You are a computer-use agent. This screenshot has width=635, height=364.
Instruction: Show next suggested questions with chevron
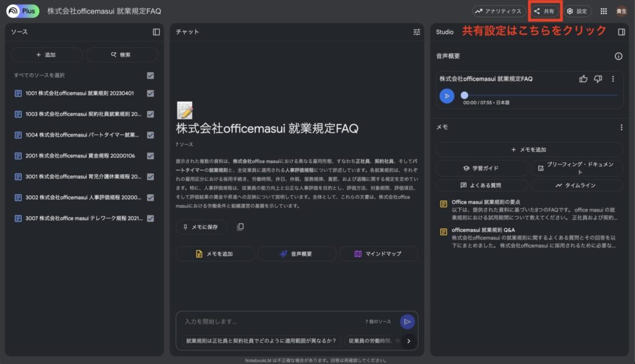coord(409,341)
